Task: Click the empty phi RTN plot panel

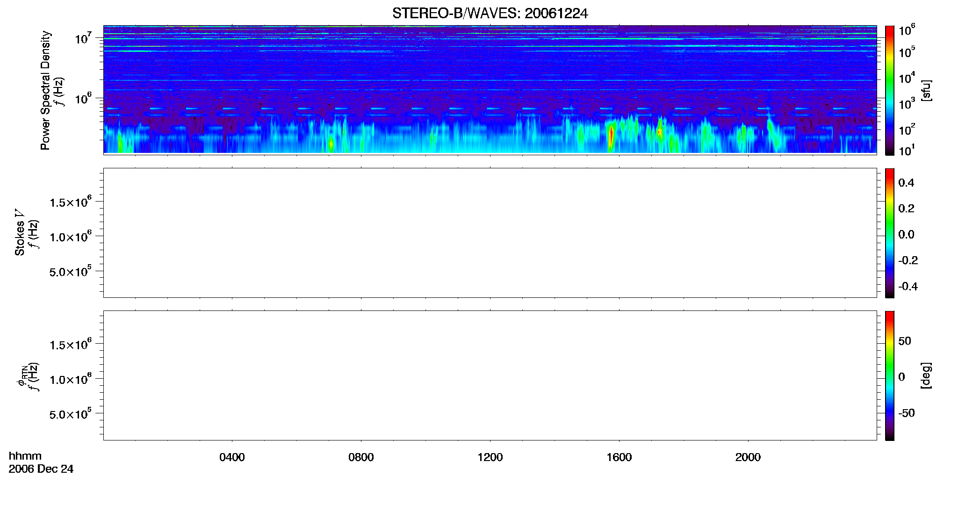Action: pyautogui.click(x=490, y=375)
